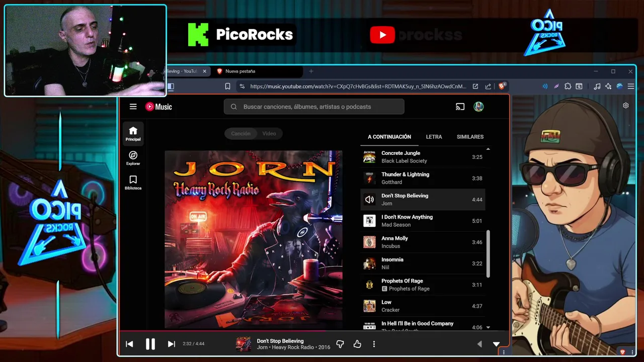The width and height of the screenshot is (644, 362).
Task: Open the account avatar menu
Action: [478, 107]
